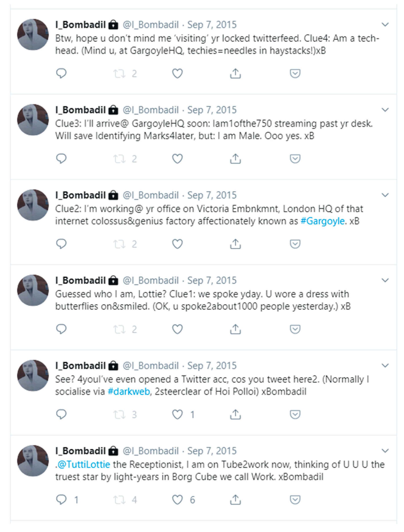Like the @TuttiLottie Receptionist tweet
The width and height of the screenshot is (404, 532).
click(x=178, y=500)
